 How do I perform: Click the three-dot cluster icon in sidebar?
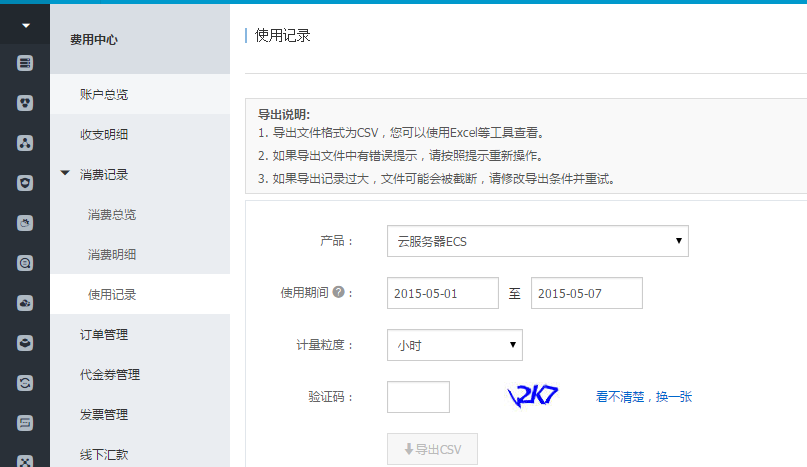25,143
